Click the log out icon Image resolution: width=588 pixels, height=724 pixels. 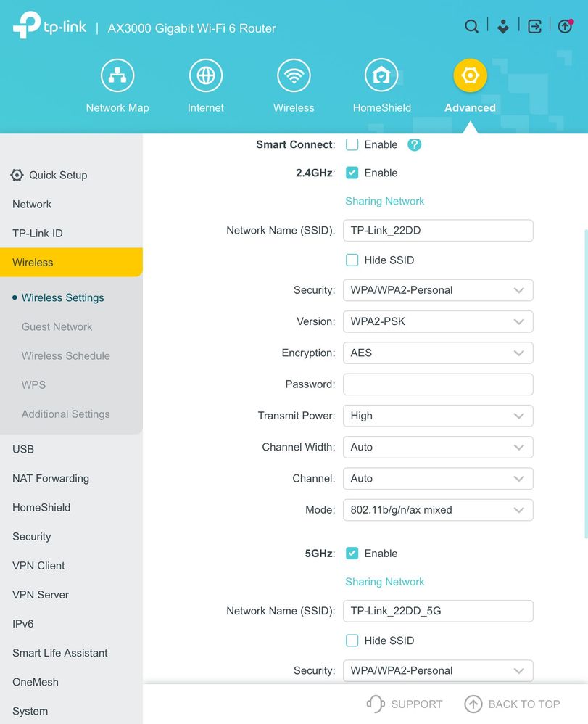click(534, 26)
